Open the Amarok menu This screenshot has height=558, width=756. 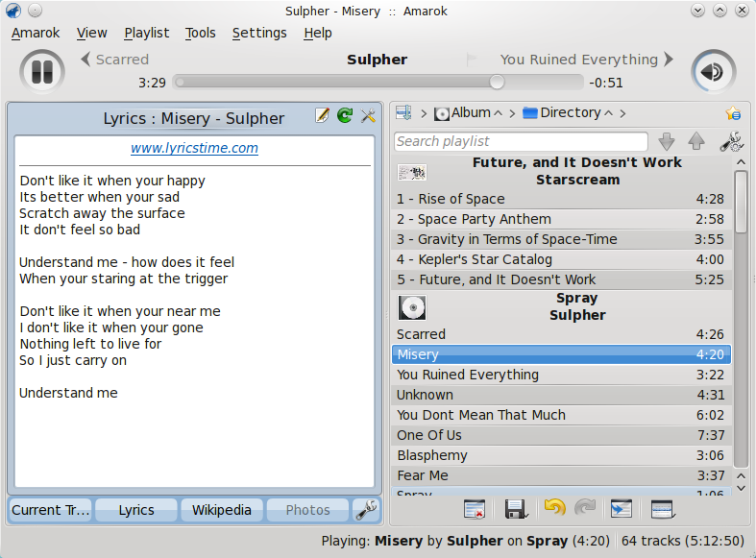click(36, 33)
